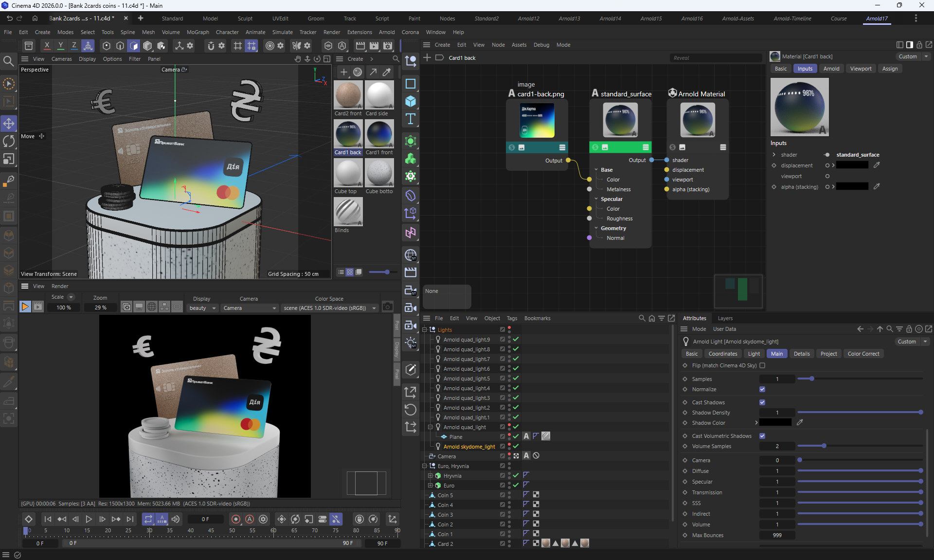Open the MoGraph menu
This screenshot has width=934, height=560.
(198, 32)
